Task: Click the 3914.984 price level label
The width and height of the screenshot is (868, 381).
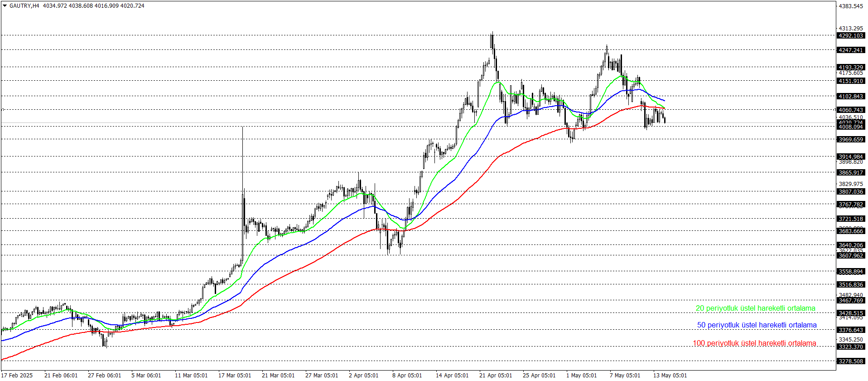Action: pyautogui.click(x=851, y=157)
